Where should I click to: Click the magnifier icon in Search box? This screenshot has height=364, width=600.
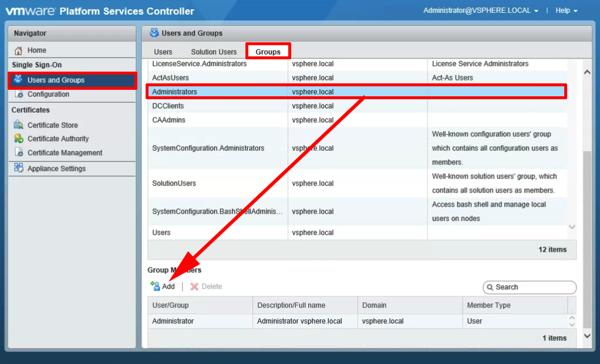(490, 287)
